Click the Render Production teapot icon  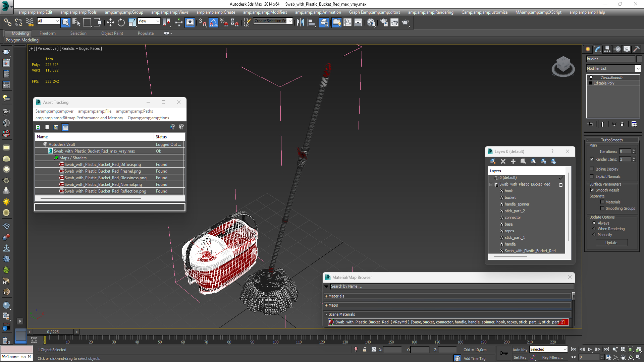pos(406,22)
